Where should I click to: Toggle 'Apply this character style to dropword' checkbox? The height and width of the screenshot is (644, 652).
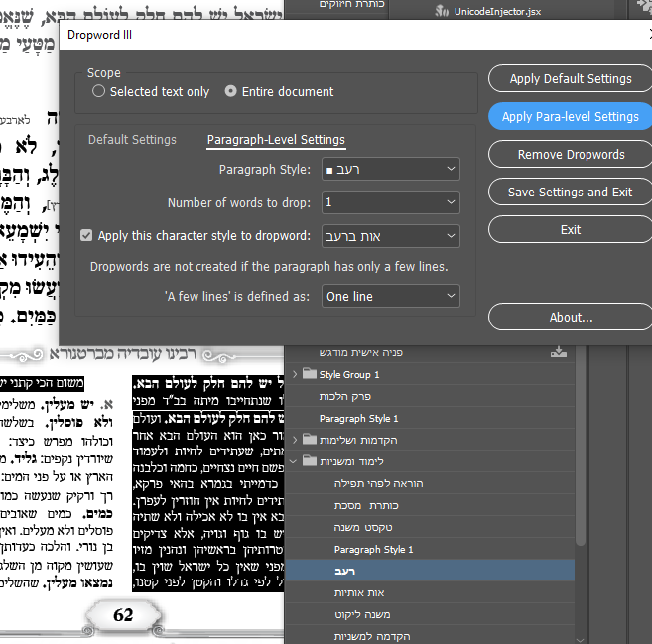[x=86, y=236]
